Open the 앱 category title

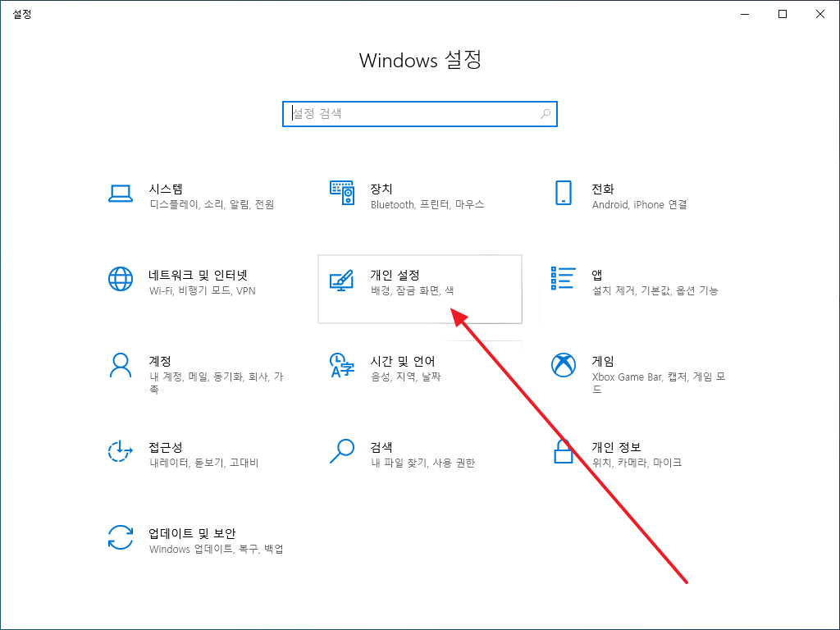coord(597,275)
